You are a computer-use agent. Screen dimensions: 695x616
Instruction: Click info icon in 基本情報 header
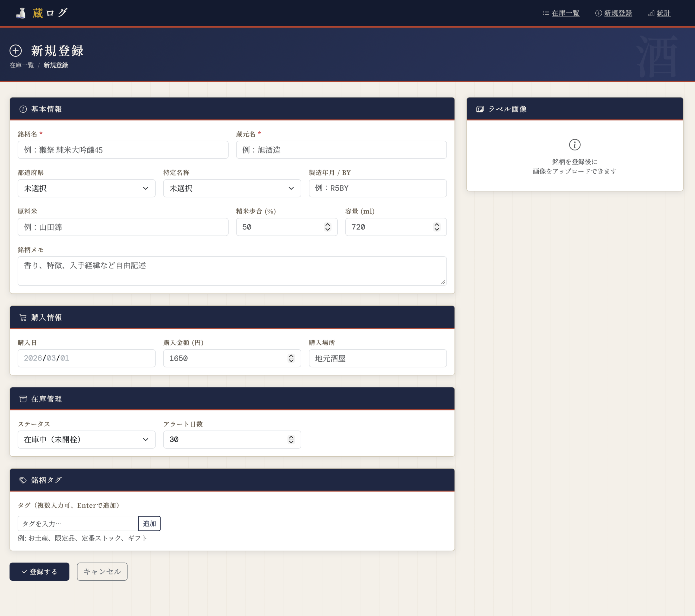(23, 109)
